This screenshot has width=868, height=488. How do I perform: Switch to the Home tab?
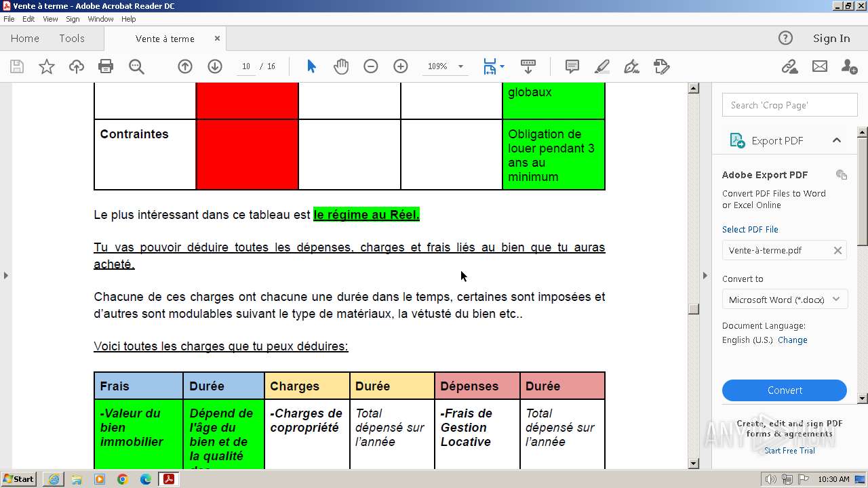(x=25, y=39)
